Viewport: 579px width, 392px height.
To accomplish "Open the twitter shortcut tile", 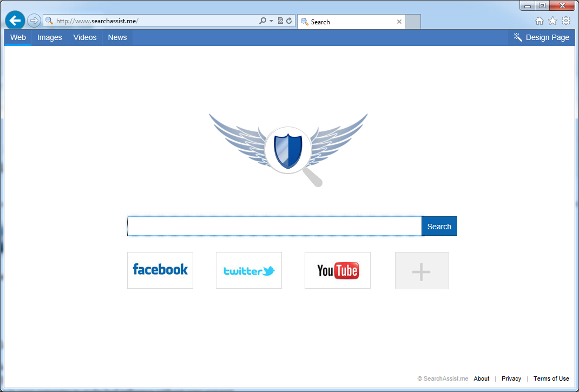I will [x=249, y=270].
